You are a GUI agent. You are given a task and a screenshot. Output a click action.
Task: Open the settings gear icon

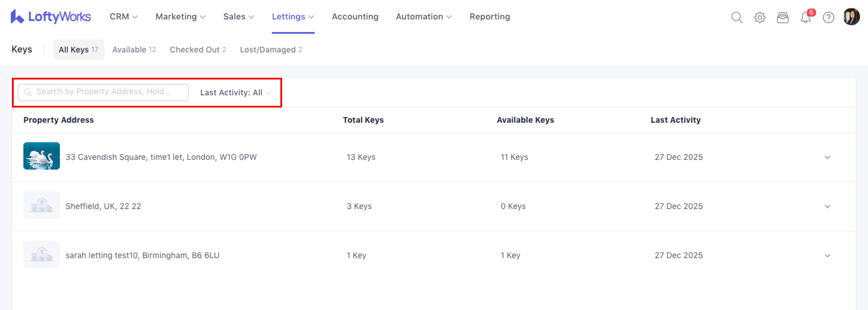(759, 17)
